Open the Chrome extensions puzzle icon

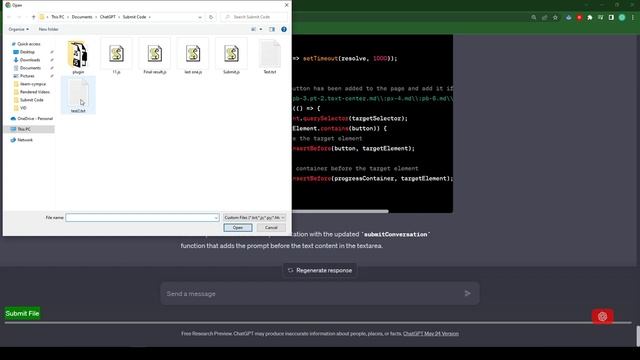[x=590, y=18]
